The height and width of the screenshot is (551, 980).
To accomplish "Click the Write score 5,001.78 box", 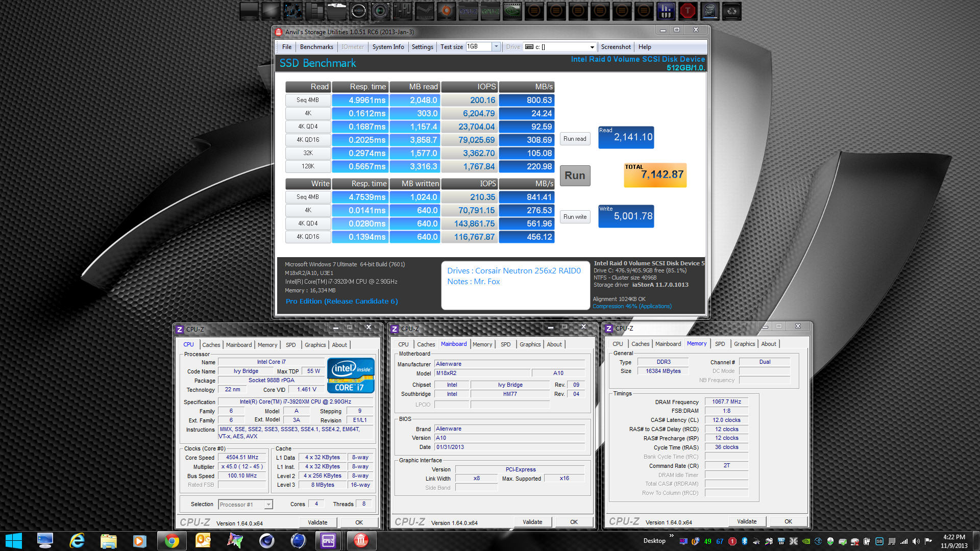I will (x=626, y=216).
